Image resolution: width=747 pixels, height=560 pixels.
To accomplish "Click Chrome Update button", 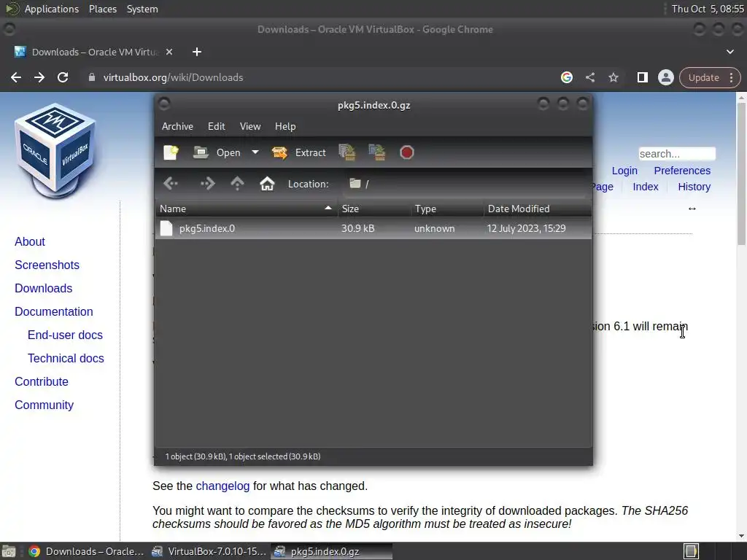I will coord(703,77).
